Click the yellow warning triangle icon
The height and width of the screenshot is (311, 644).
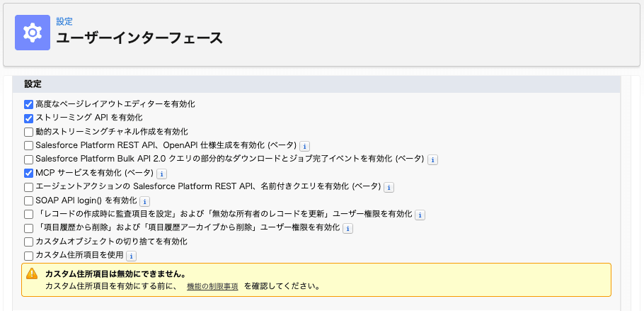click(32, 273)
